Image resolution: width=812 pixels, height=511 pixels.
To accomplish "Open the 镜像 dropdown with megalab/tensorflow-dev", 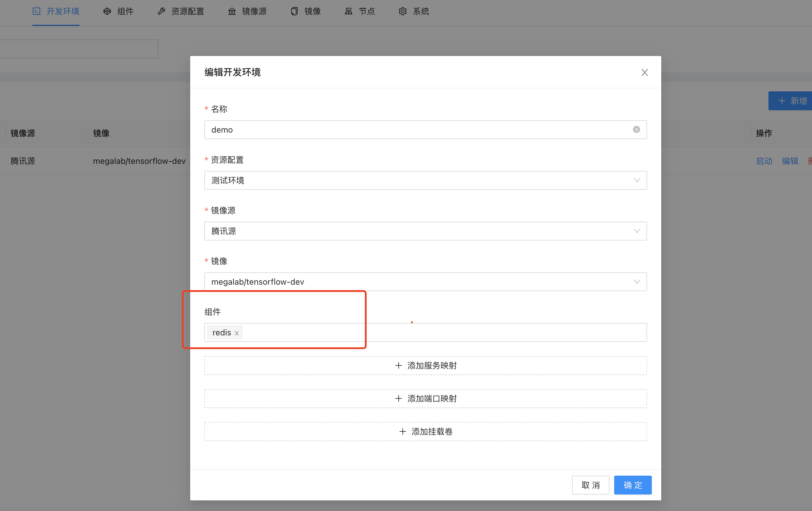I will [x=425, y=281].
